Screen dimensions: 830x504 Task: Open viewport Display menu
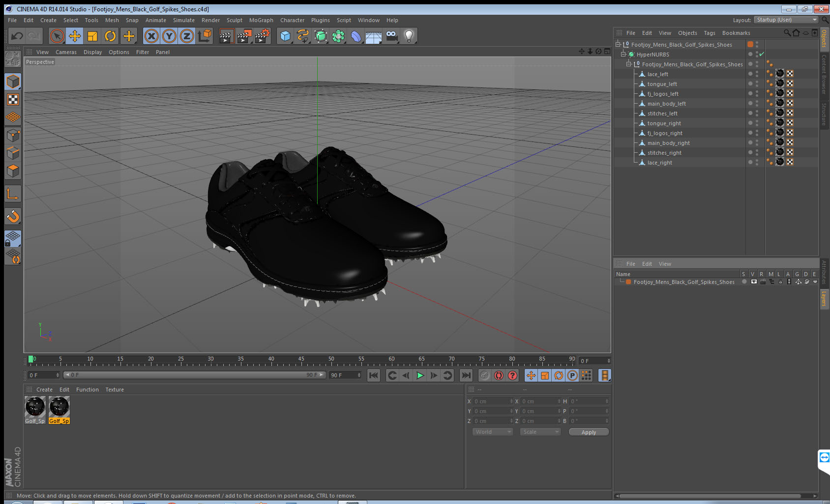pos(92,52)
